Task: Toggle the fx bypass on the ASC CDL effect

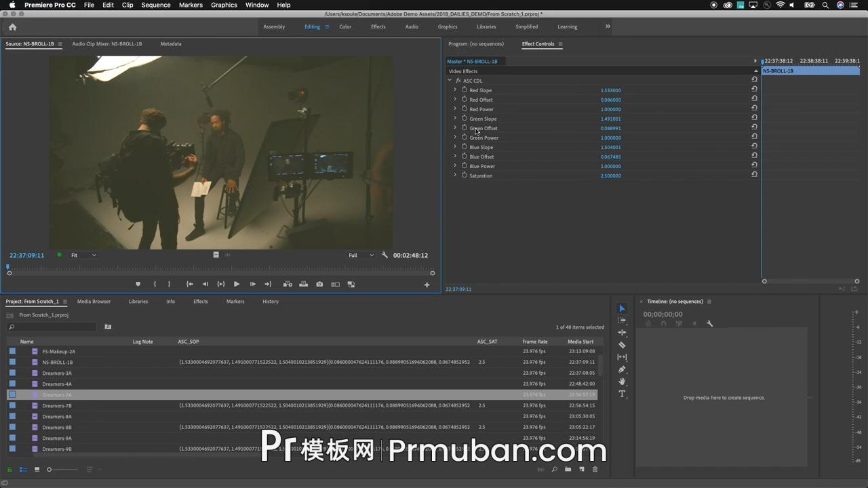Action: (x=458, y=81)
